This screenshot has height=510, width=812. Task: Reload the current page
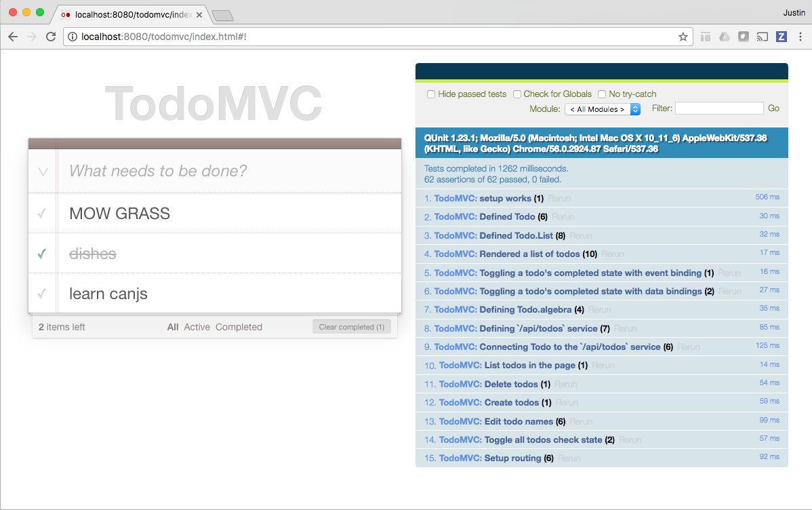tap(51, 37)
